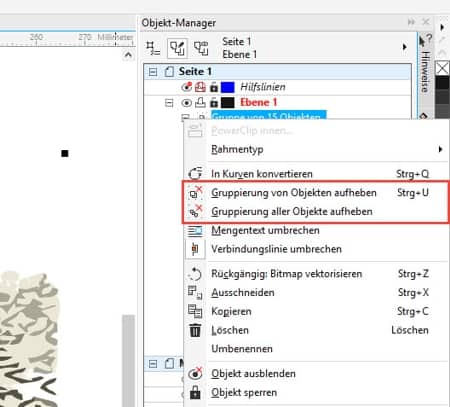Select the Ebene 1 layer name
Viewport: 450px width, 407px height.
259,103
